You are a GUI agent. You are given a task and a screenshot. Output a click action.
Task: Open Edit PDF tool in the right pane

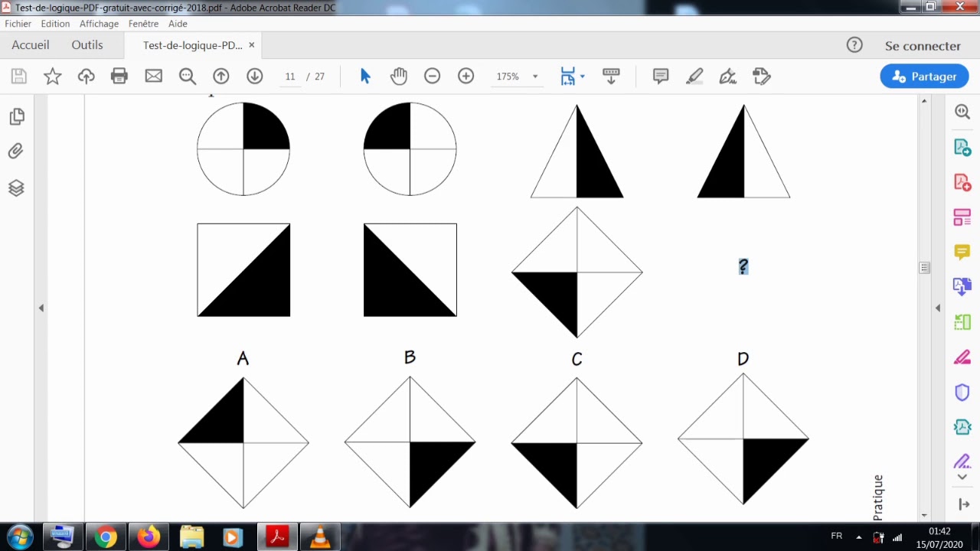962,217
